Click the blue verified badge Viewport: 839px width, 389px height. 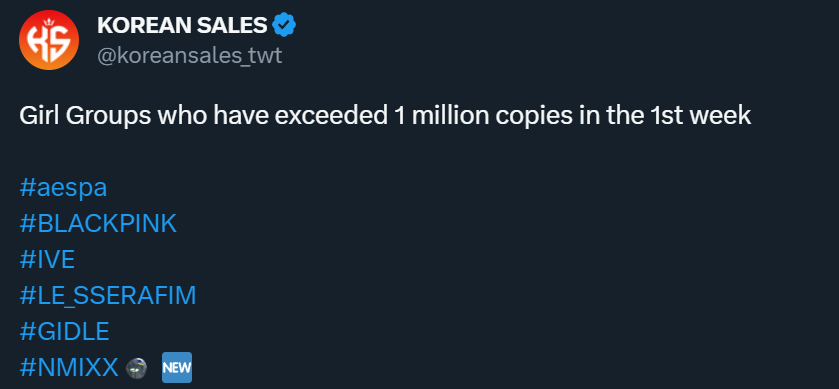click(285, 25)
